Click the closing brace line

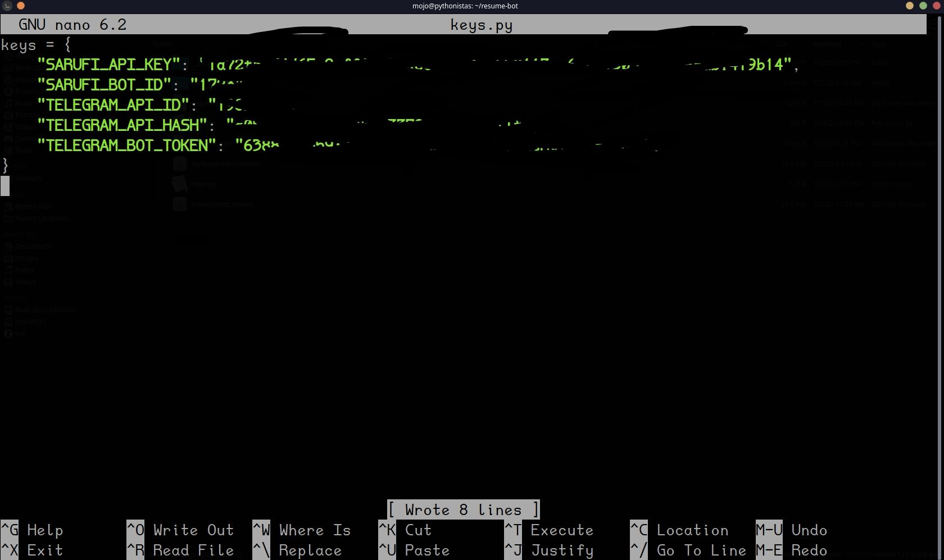tap(5, 165)
